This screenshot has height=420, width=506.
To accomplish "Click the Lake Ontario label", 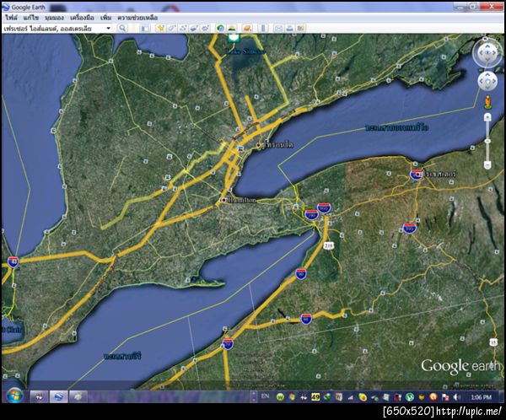I will (397, 127).
